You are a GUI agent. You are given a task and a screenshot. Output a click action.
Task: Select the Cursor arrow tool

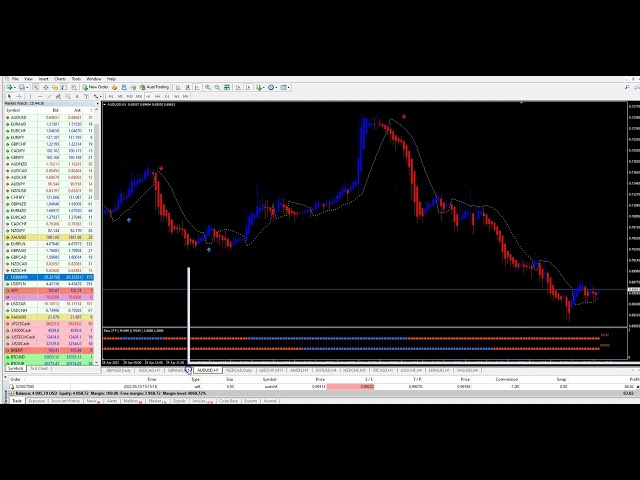click(7, 96)
